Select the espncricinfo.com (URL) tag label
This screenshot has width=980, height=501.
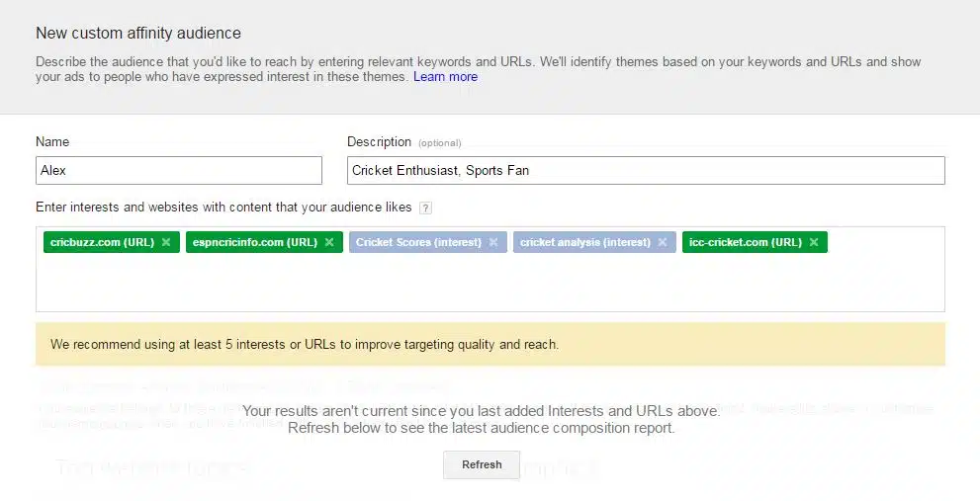tap(255, 242)
